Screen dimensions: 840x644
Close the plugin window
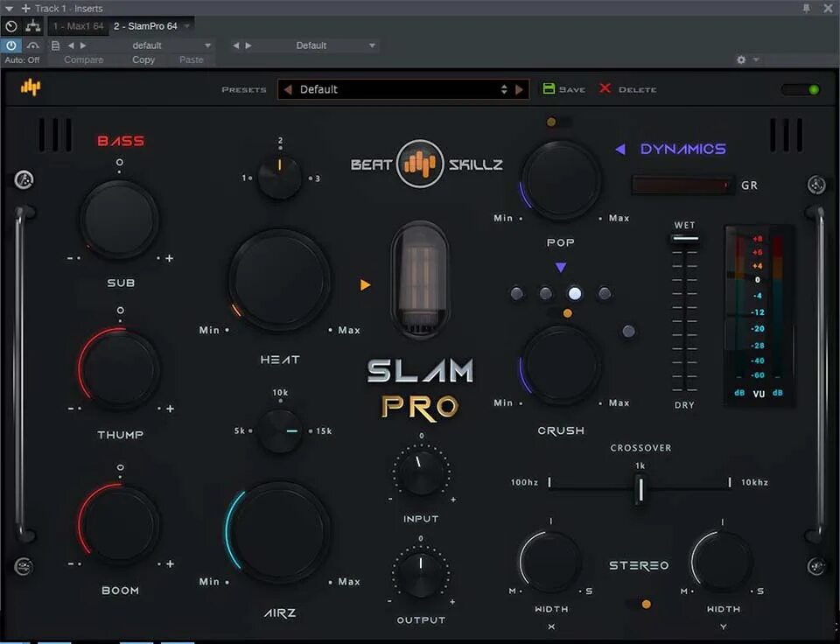(x=829, y=8)
